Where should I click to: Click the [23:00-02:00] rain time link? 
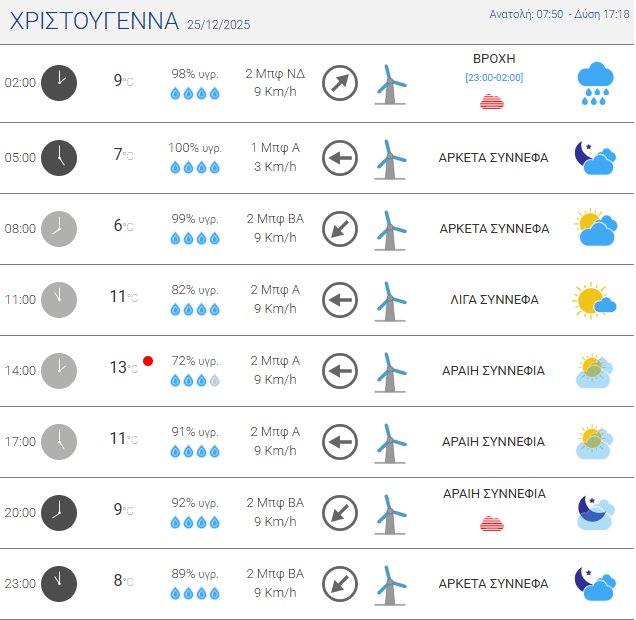coord(494,78)
